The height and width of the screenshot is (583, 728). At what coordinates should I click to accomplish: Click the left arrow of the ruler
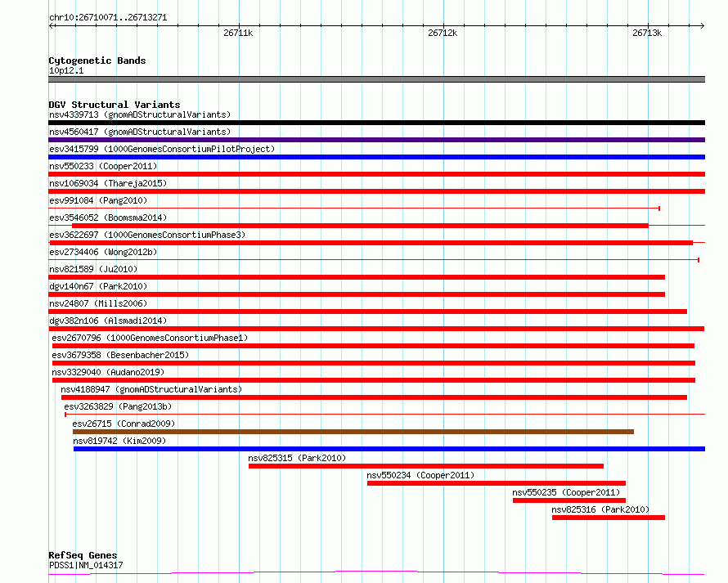pyautogui.click(x=52, y=25)
